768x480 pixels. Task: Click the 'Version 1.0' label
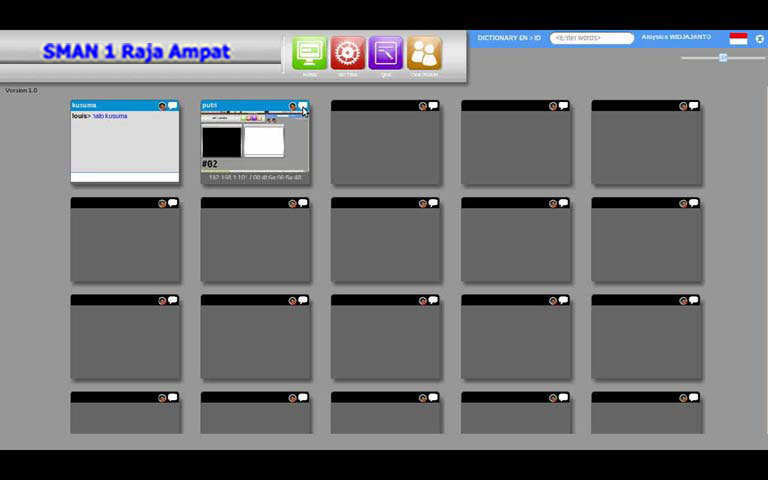tap(21, 90)
